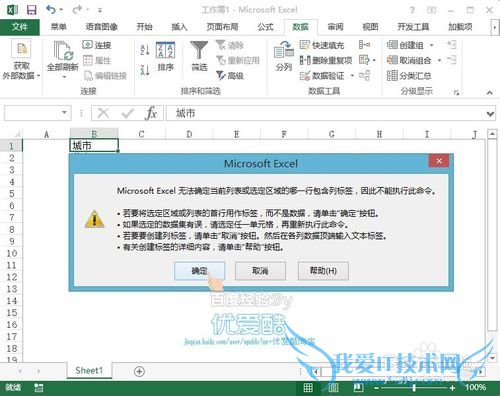Adjust the zoom slider handle
Viewport: 500px width, 396px height.
click(x=414, y=388)
